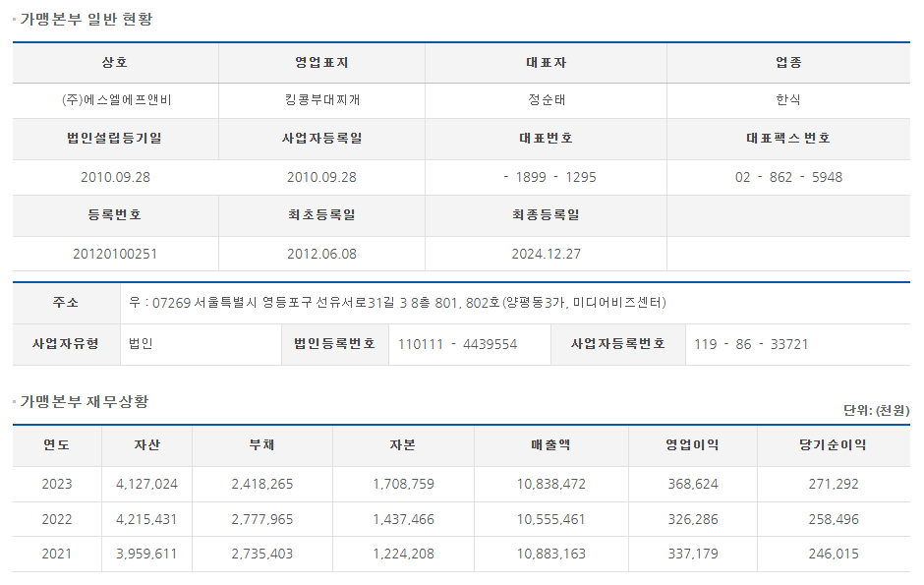Click the 2023 sales value 10,838,472
The image size is (924, 585).
coord(551,485)
